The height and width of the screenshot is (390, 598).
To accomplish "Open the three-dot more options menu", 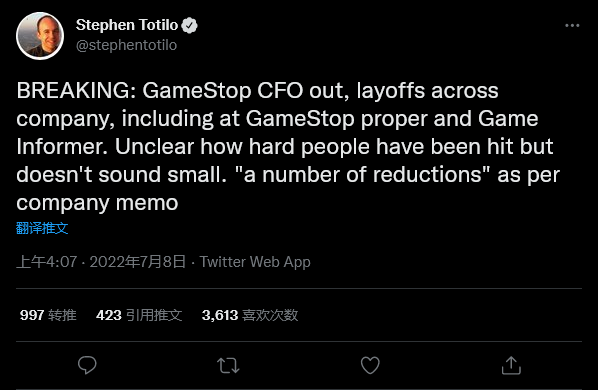I will (x=572, y=26).
